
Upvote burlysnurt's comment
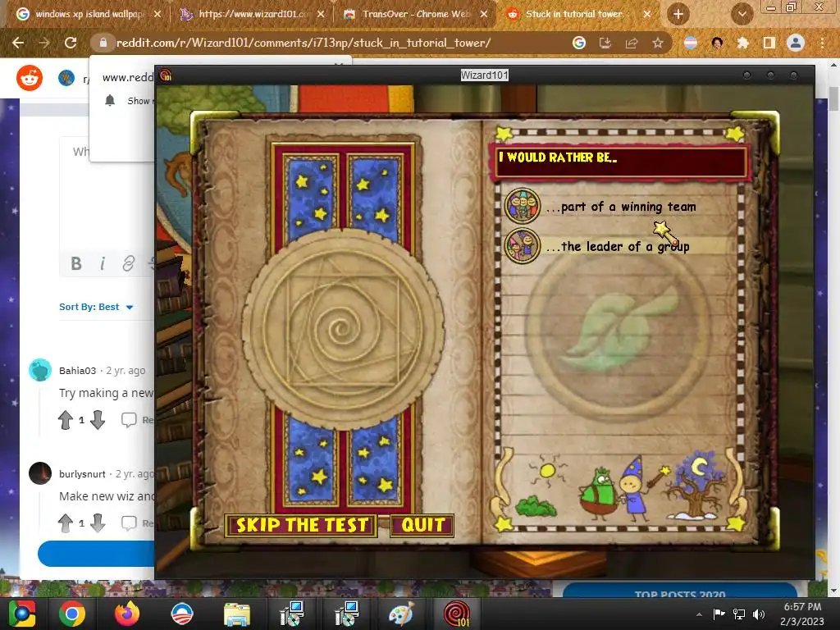click(x=66, y=523)
